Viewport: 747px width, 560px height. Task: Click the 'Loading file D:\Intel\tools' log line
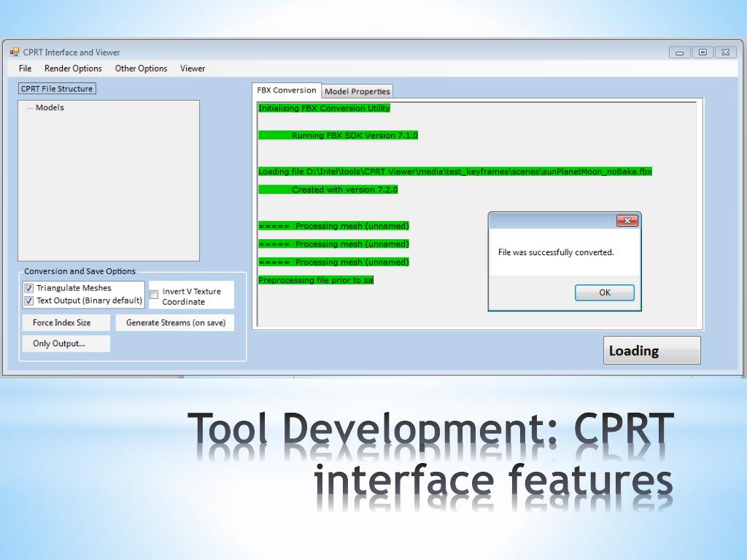(455, 171)
